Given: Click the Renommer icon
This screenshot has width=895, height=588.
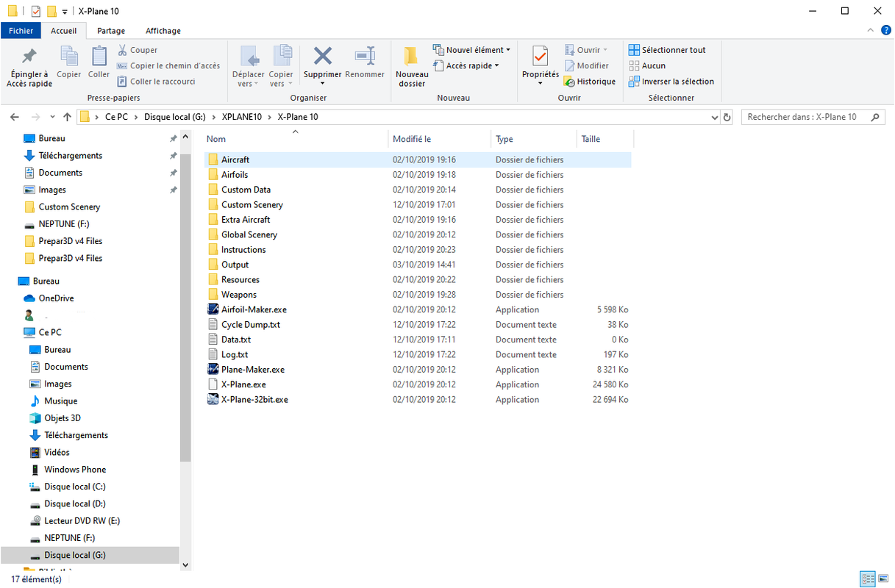Looking at the screenshot, I should 365,56.
